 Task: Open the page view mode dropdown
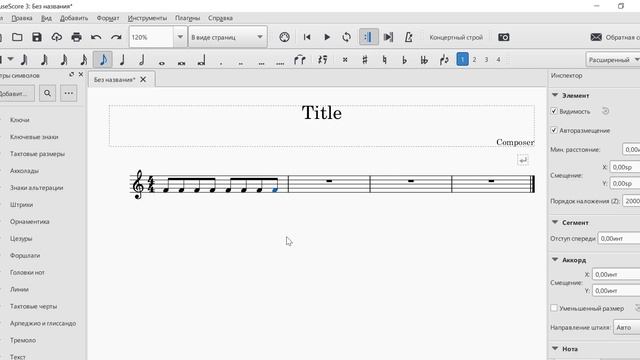(x=227, y=37)
